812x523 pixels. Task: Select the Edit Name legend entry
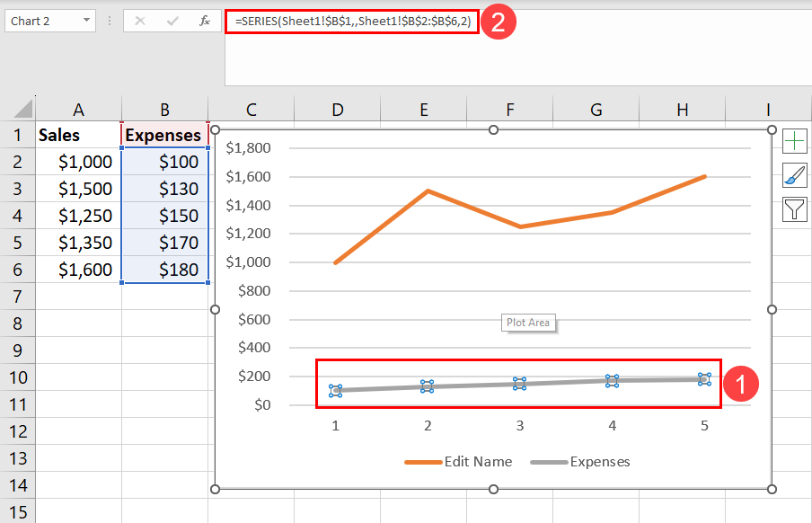[458, 462]
